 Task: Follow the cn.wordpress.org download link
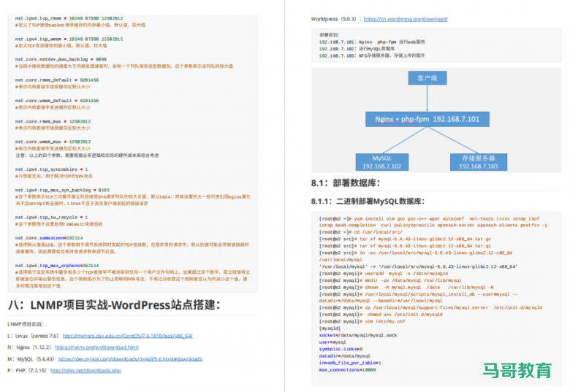(x=405, y=19)
